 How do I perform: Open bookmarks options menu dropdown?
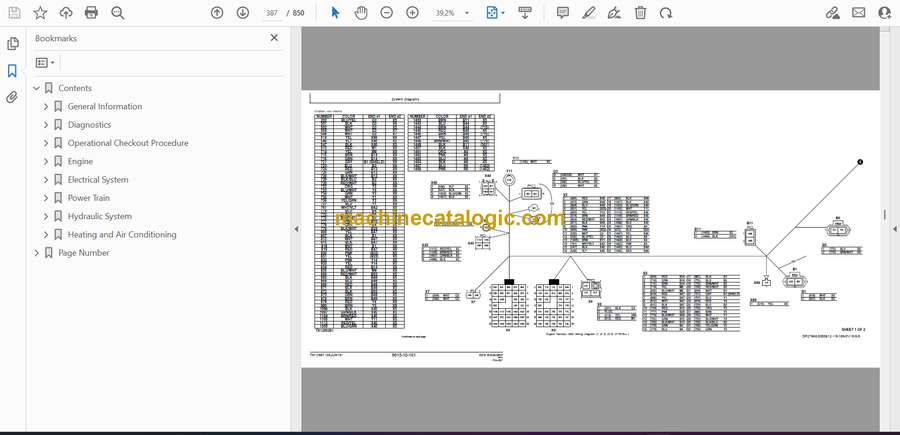point(45,63)
